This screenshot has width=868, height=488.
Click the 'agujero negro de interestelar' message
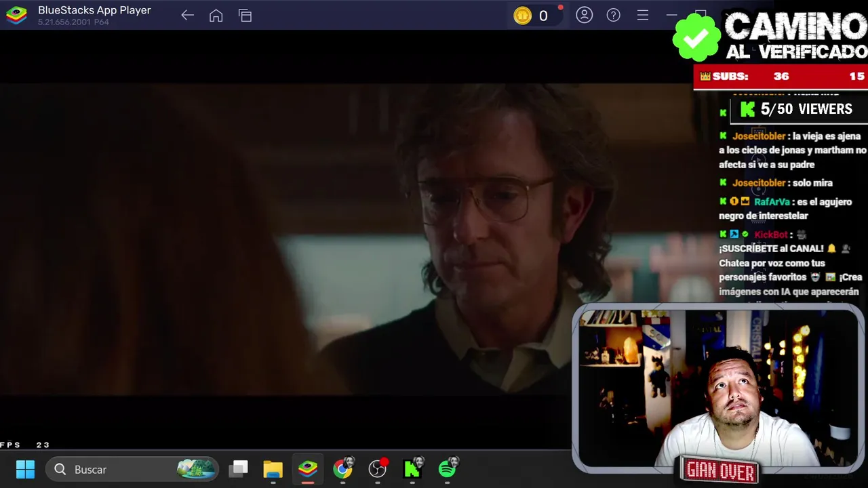tap(785, 209)
